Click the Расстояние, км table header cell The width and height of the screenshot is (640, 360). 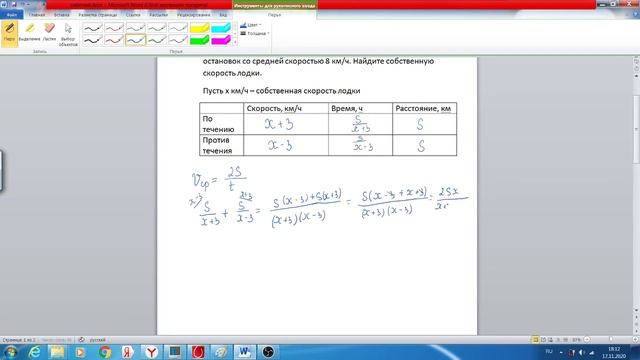(424, 108)
